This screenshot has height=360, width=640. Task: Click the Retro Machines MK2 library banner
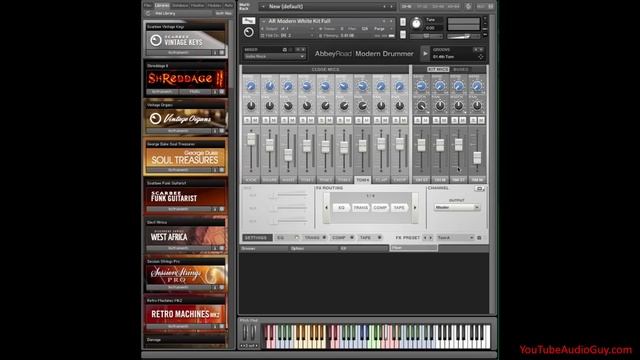pyautogui.click(x=185, y=313)
